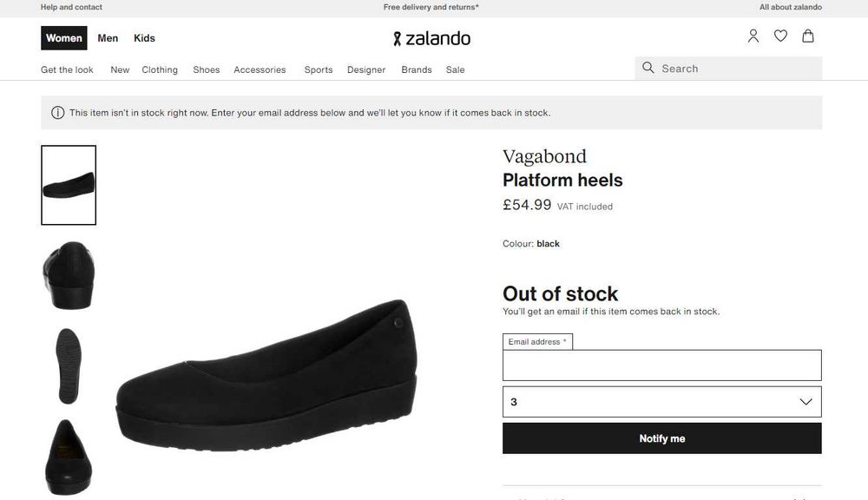Image resolution: width=868 pixels, height=500 pixels.
Task: Open the shopping bag icon
Action: (x=808, y=36)
